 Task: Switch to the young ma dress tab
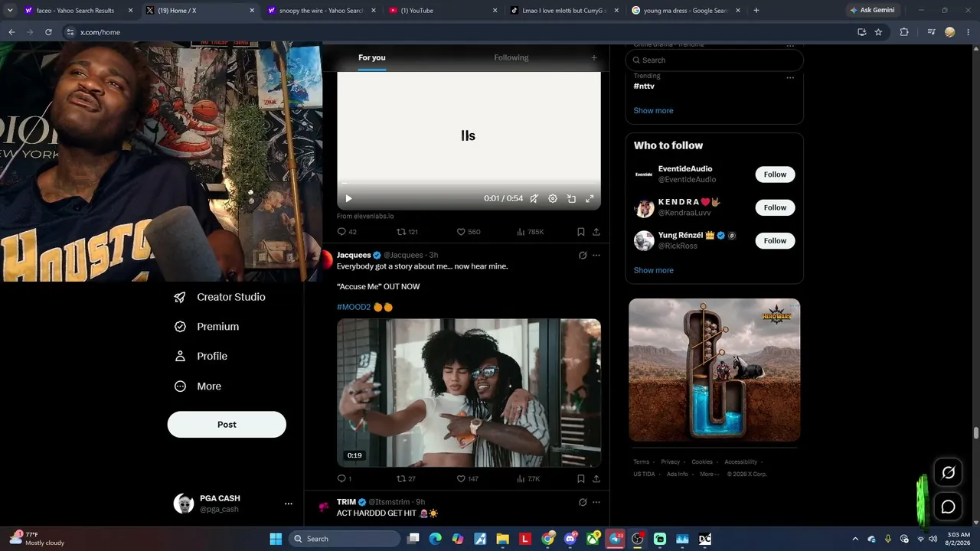[685, 11]
